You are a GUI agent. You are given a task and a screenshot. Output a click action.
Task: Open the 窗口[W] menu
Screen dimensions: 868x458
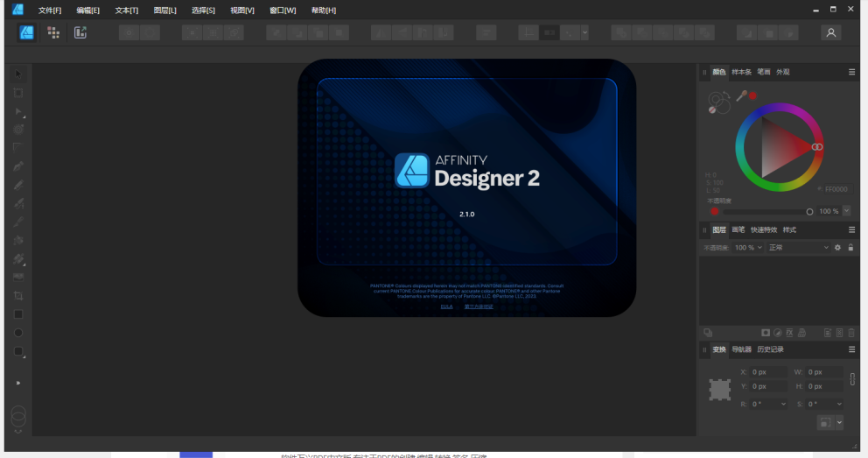283,11
